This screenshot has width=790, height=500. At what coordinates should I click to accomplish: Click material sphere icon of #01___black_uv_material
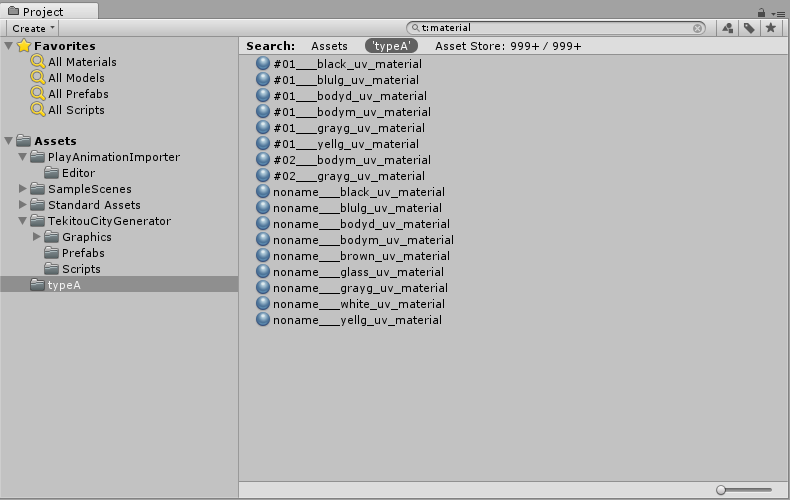[263, 64]
